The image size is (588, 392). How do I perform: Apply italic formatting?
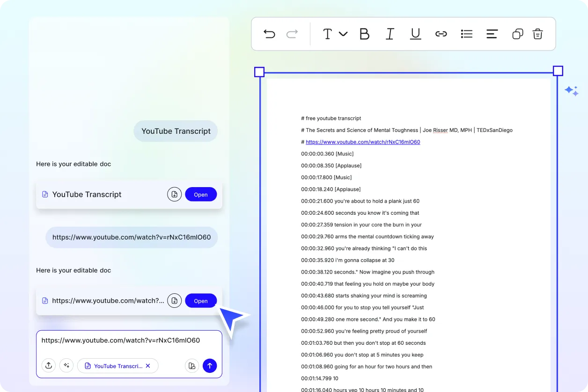pyautogui.click(x=390, y=34)
